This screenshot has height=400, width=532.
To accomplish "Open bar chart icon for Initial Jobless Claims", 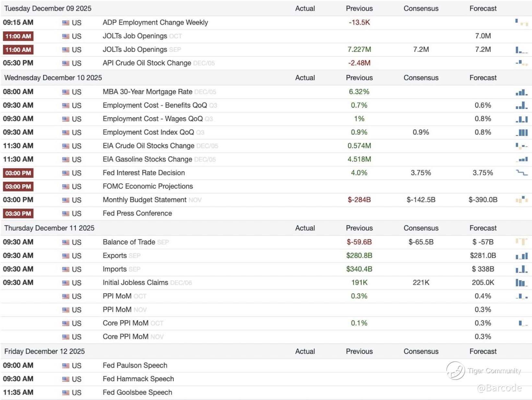I will pos(521,283).
